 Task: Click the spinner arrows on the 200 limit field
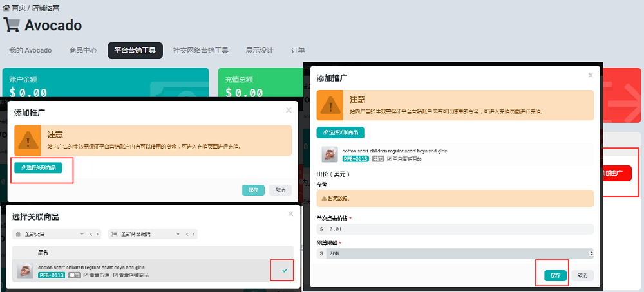click(x=591, y=254)
